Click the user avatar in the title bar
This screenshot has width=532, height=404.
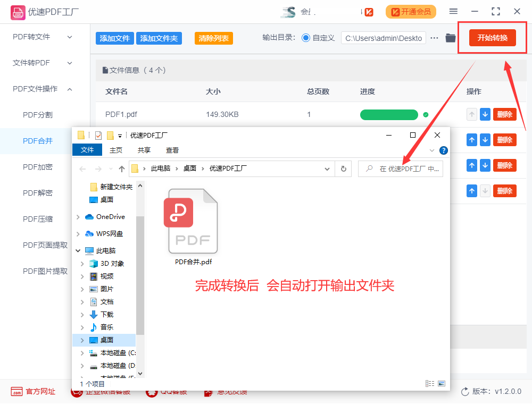tap(288, 12)
